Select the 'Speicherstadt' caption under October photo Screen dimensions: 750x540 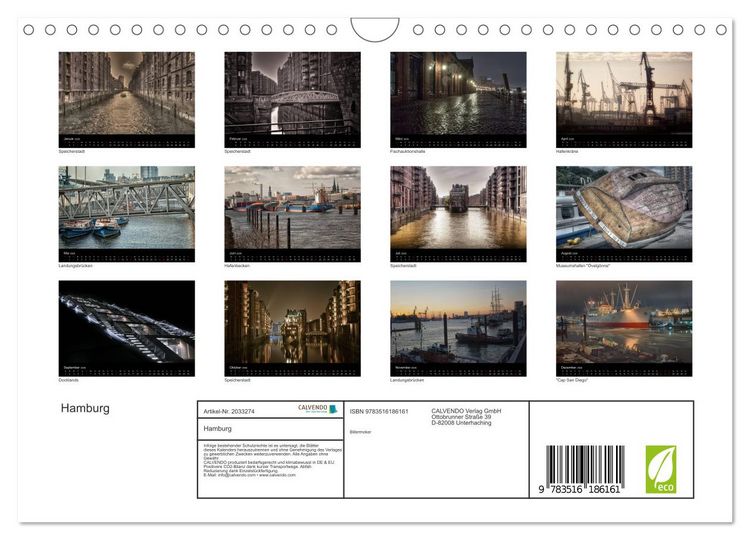(237, 380)
